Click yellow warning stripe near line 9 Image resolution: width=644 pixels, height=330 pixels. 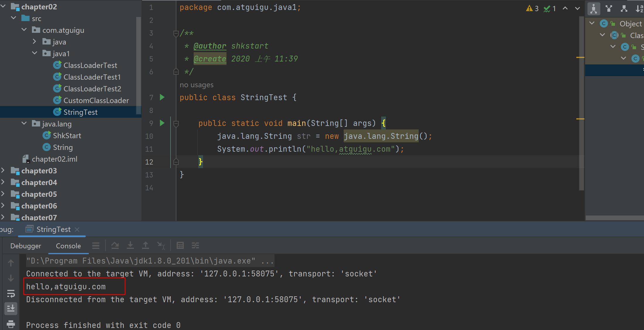click(580, 119)
